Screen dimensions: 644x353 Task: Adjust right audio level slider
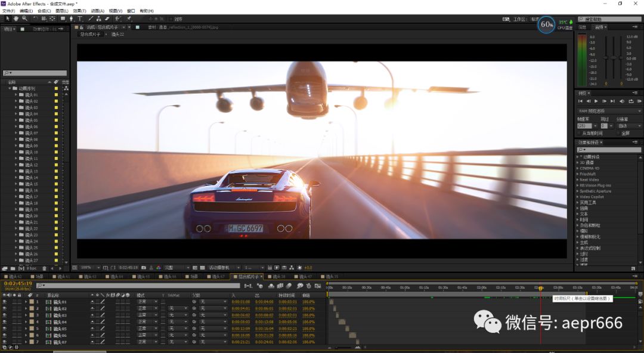[621, 57]
